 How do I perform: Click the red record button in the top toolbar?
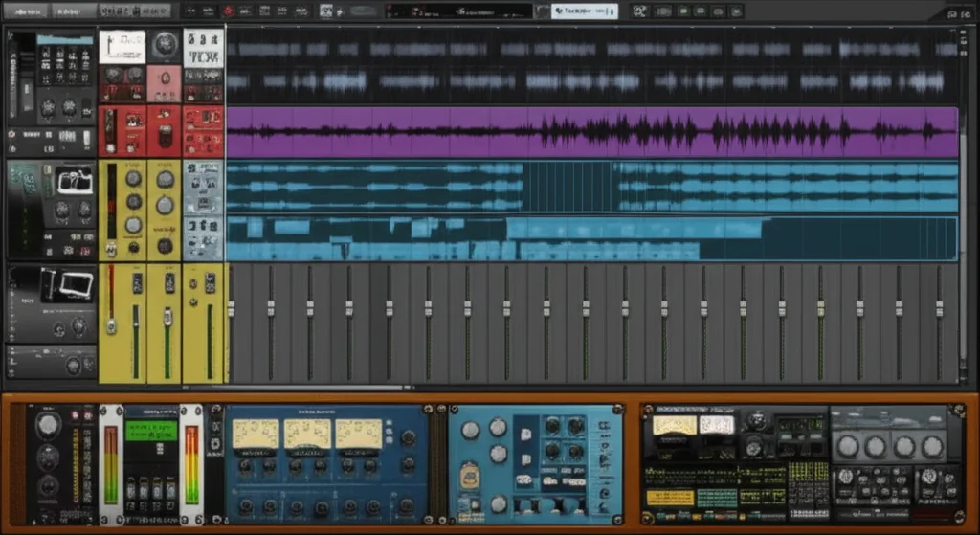[228, 11]
